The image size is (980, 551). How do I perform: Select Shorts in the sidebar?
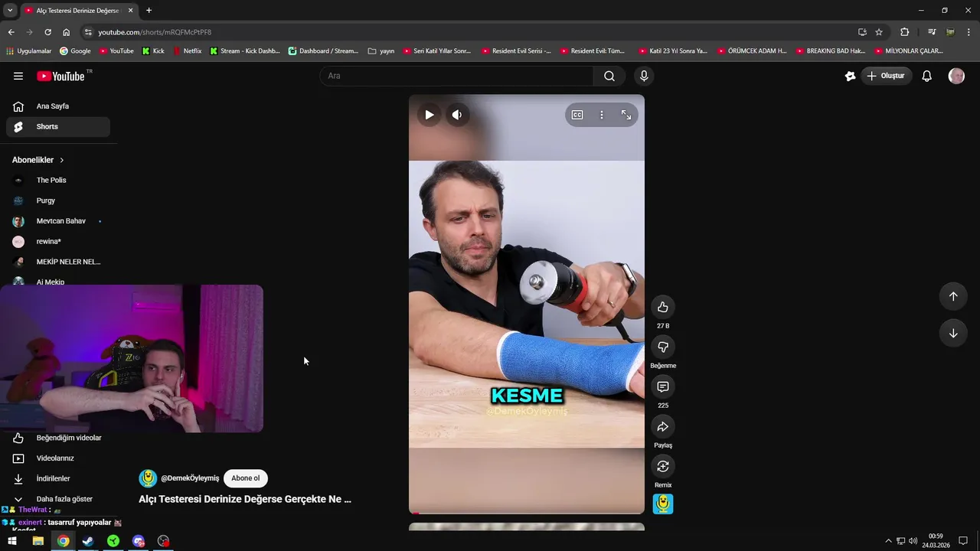58,126
